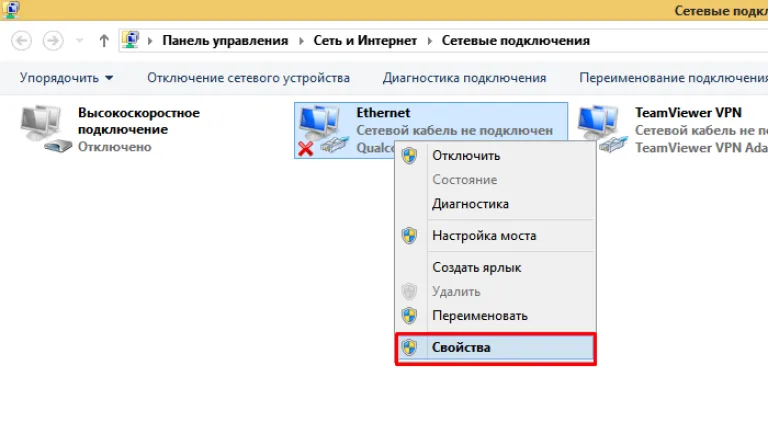Click shield icon next to Отключить
This screenshot has width=768, height=422.
409,156
